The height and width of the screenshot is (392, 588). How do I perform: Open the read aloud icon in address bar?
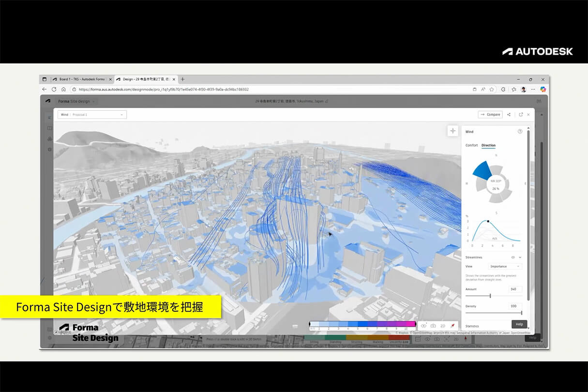pos(483,89)
